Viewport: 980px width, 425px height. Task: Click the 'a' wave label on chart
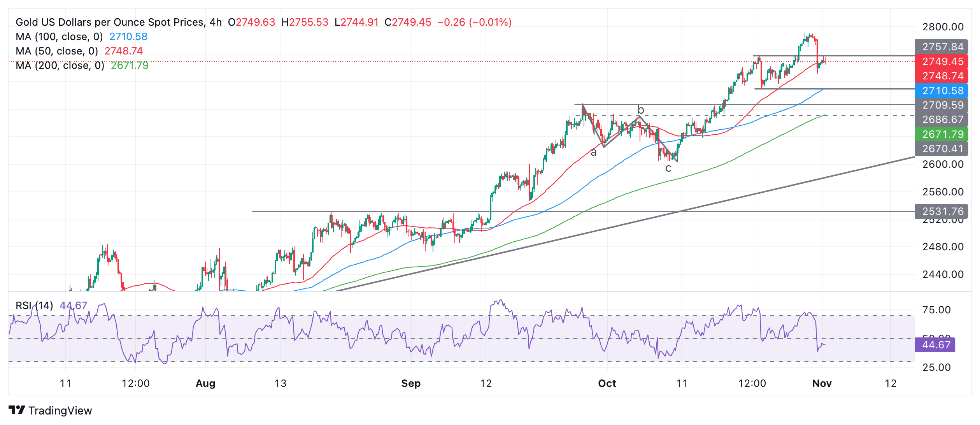pos(593,153)
